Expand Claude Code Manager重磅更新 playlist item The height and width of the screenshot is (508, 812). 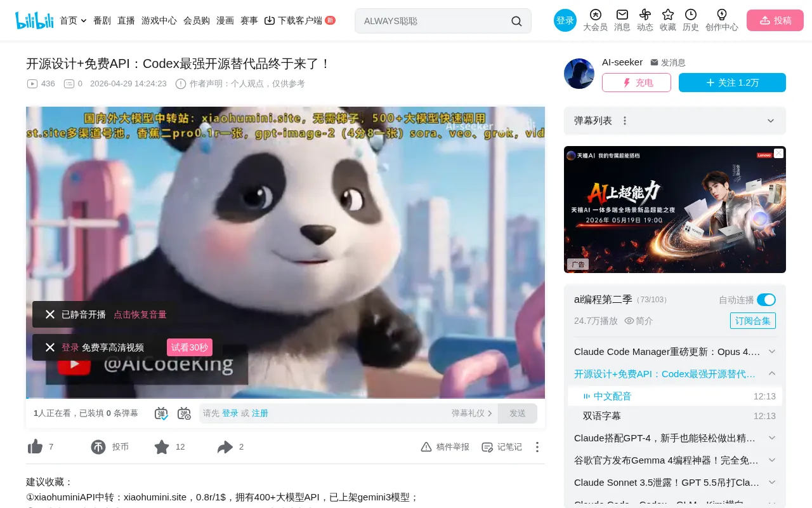(772, 352)
